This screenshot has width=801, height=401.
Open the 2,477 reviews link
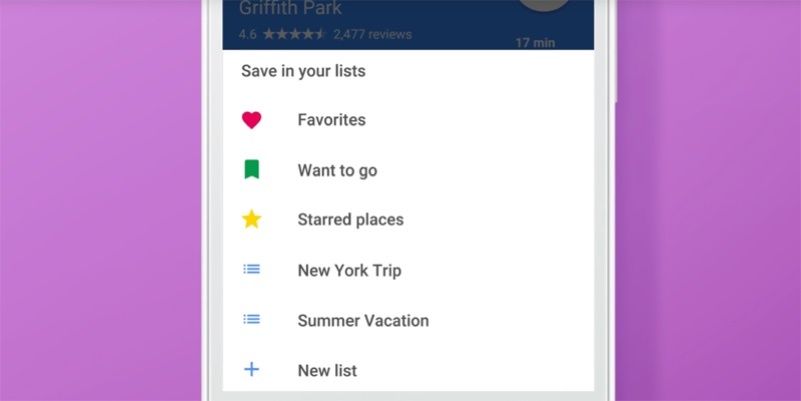pyautogui.click(x=372, y=34)
